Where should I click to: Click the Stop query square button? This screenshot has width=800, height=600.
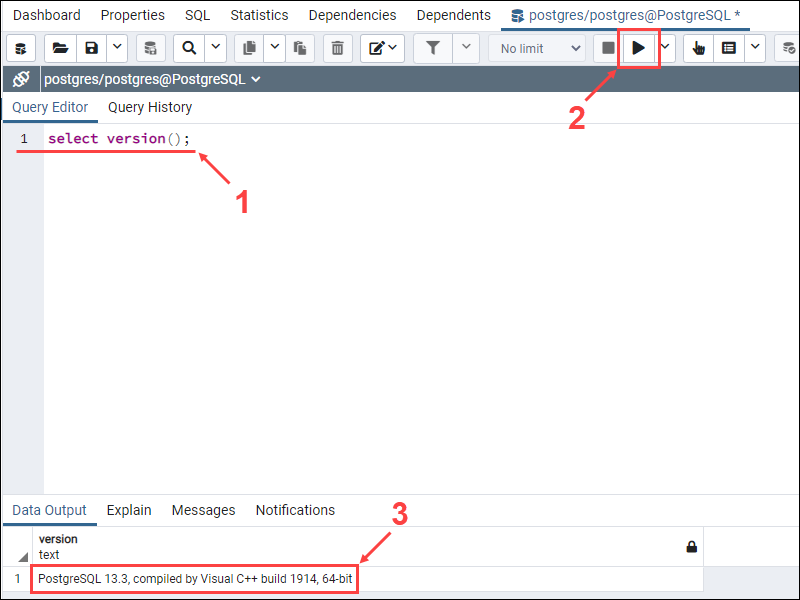(608, 48)
